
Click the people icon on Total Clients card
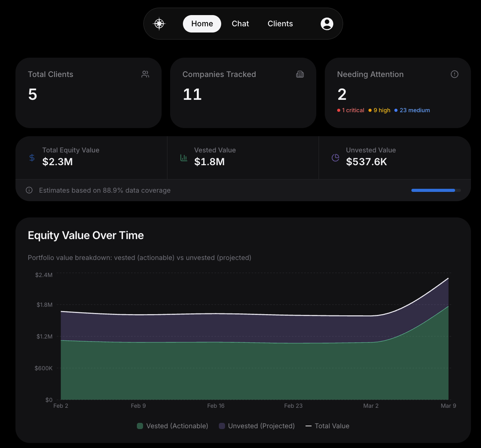(x=145, y=74)
